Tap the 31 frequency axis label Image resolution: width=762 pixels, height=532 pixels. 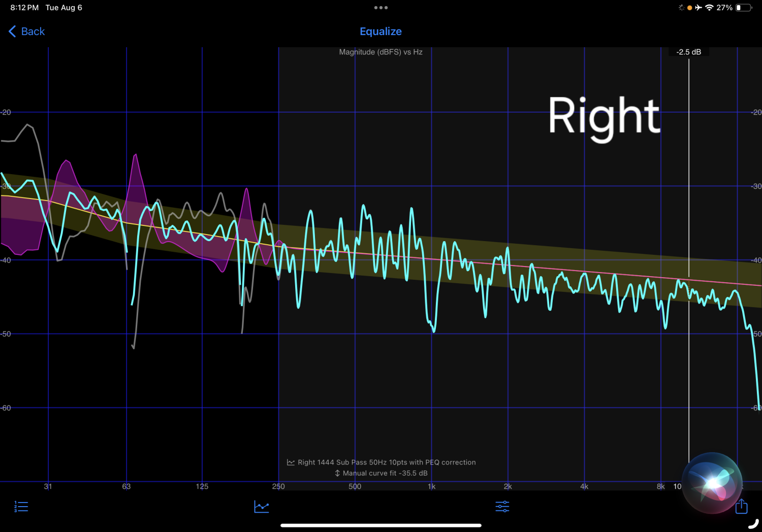(48, 486)
